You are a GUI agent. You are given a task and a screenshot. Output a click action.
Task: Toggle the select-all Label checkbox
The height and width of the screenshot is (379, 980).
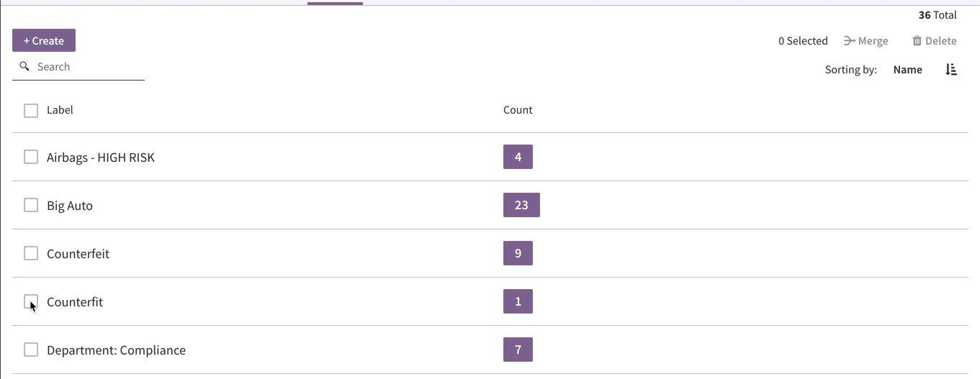pyautogui.click(x=31, y=110)
